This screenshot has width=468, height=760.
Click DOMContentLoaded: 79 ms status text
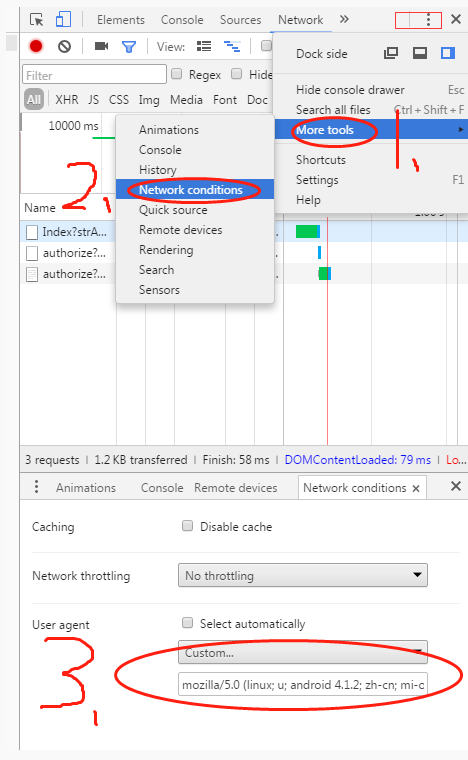pyautogui.click(x=358, y=459)
